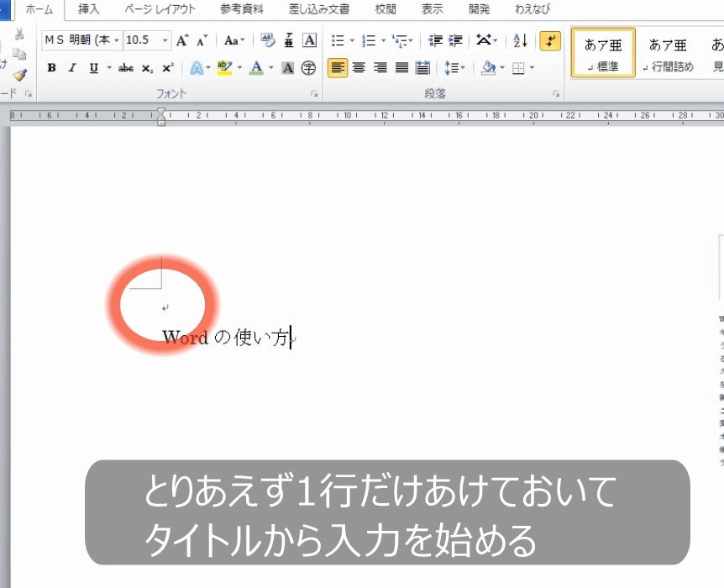Toggle Superscript formatting
The width and height of the screenshot is (724, 588).
pyautogui.click(x=168, y=68)
